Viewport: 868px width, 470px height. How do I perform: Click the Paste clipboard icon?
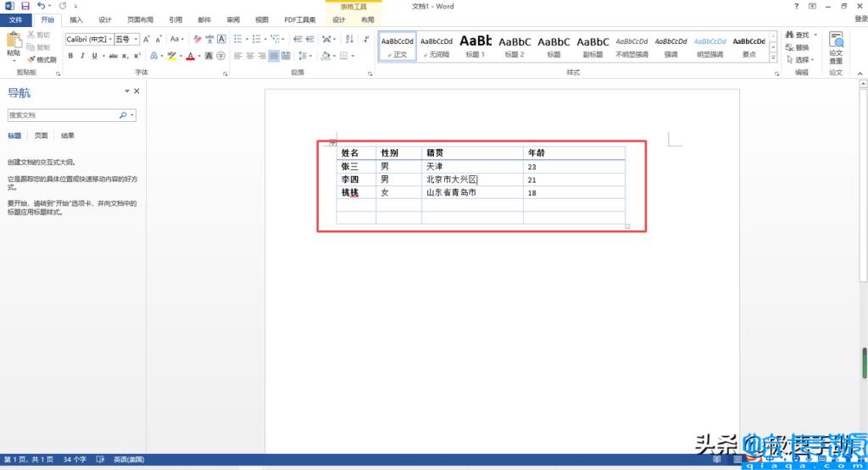14,41
